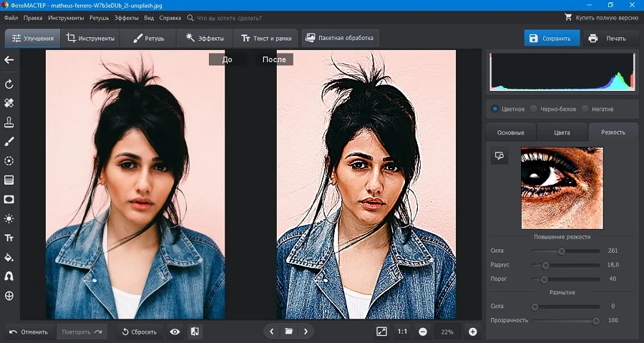The image size is (644, 343).
Task: Toggle the eye preview of original
Action: point(175,332)
